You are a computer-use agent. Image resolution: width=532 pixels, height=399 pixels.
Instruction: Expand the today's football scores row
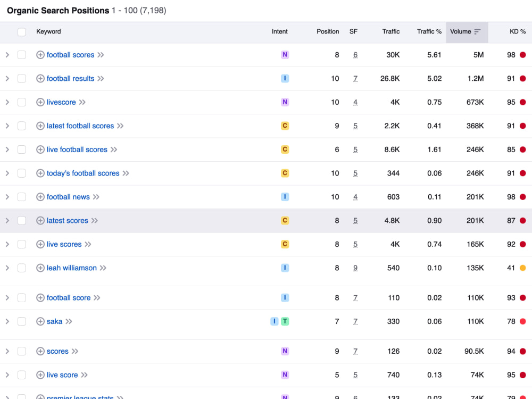[7, 173]
